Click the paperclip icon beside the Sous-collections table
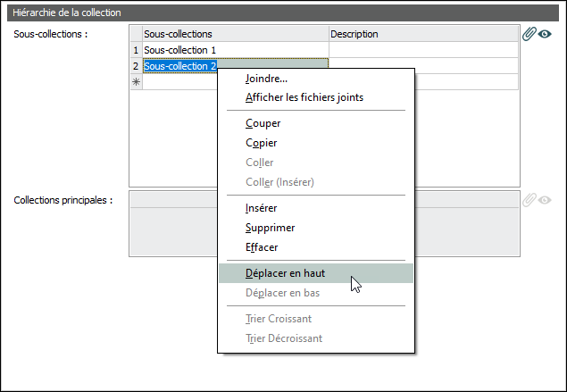567x392 pixels. click(x=529, y=34)
